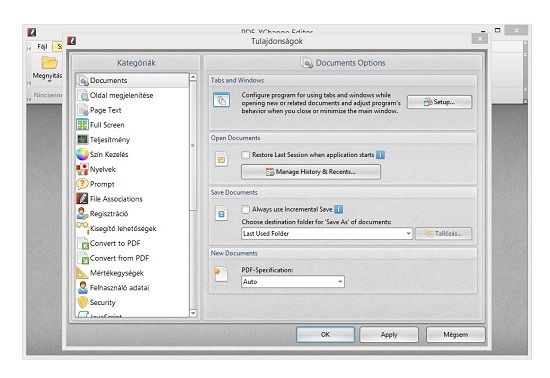Cancel with the Mégsem button
This screenshot has height=378, width=550.
[x=456, y=335]
